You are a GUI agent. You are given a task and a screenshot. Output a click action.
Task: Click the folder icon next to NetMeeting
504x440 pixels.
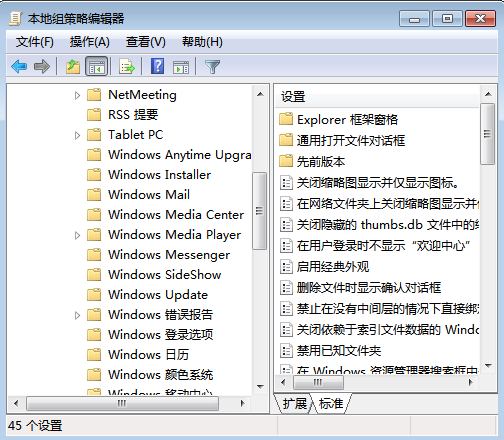pyautogui.click(x=94, y=95)
